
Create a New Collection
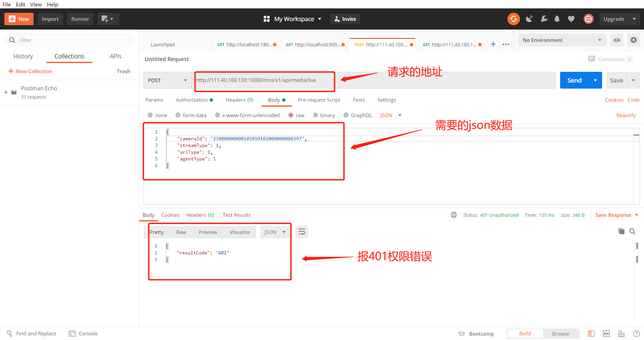point(30,71)
